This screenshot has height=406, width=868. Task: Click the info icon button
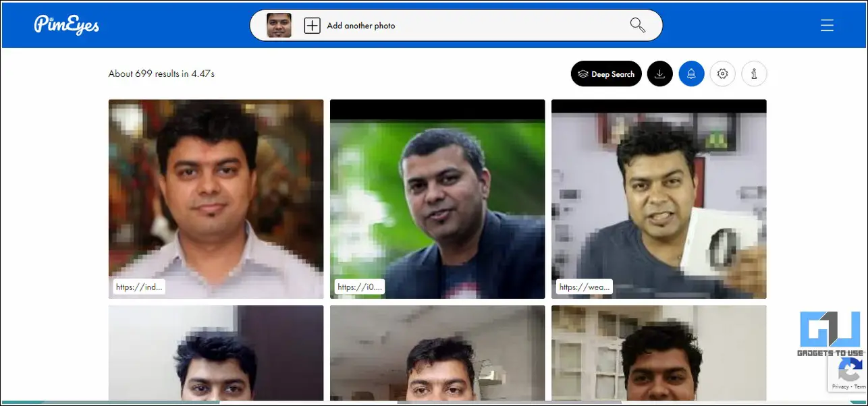coord(754,74)
